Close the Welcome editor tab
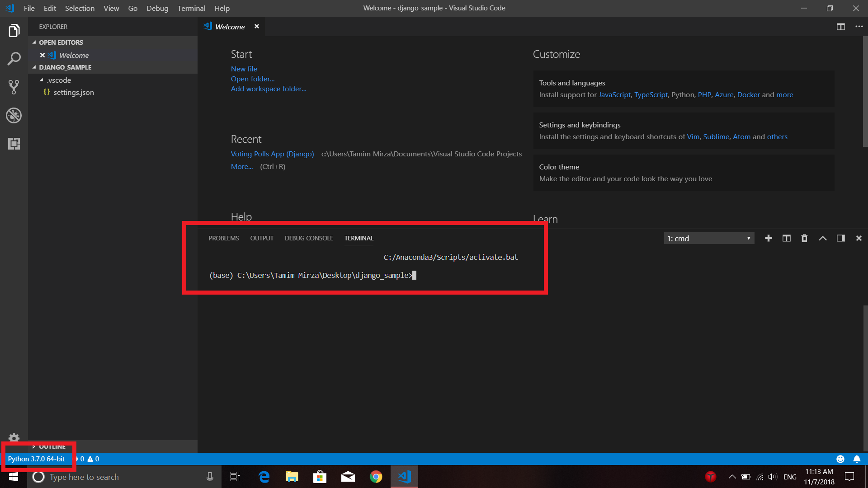This screenshot has height=488, width=868. click(x=257, y=26)
